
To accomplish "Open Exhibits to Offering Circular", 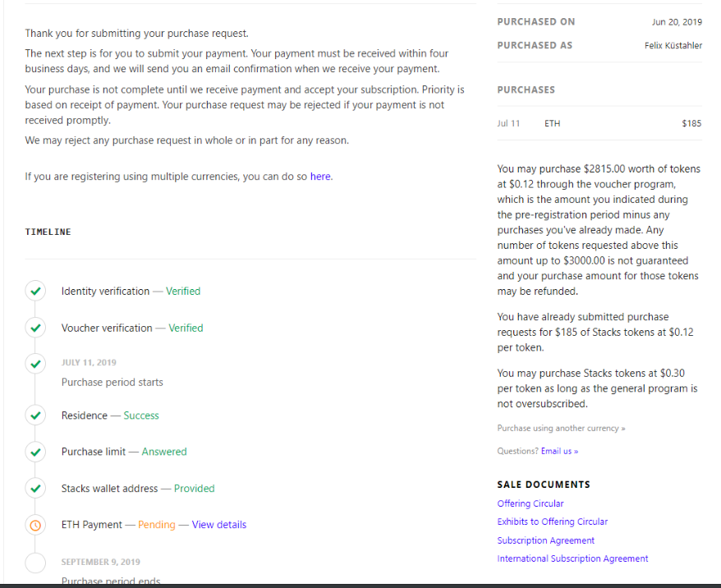I will click(x=553, y=521).
